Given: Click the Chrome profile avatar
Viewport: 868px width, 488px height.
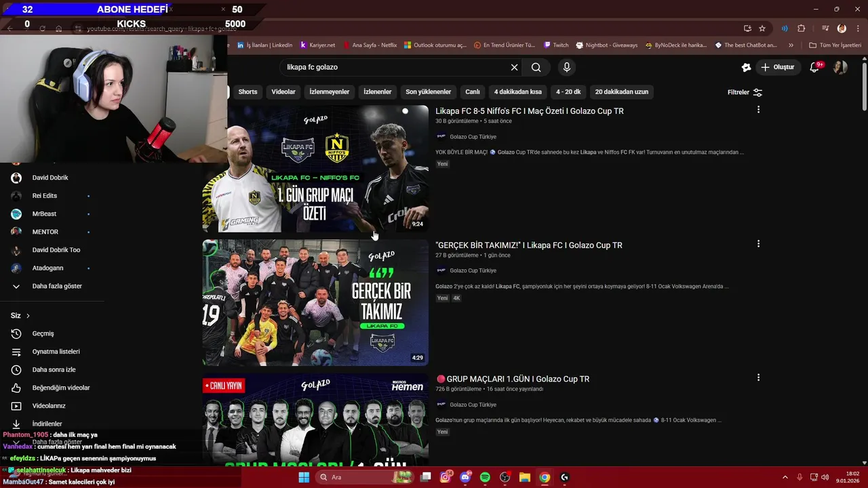Looking at the screenshot, I should 842,28.
